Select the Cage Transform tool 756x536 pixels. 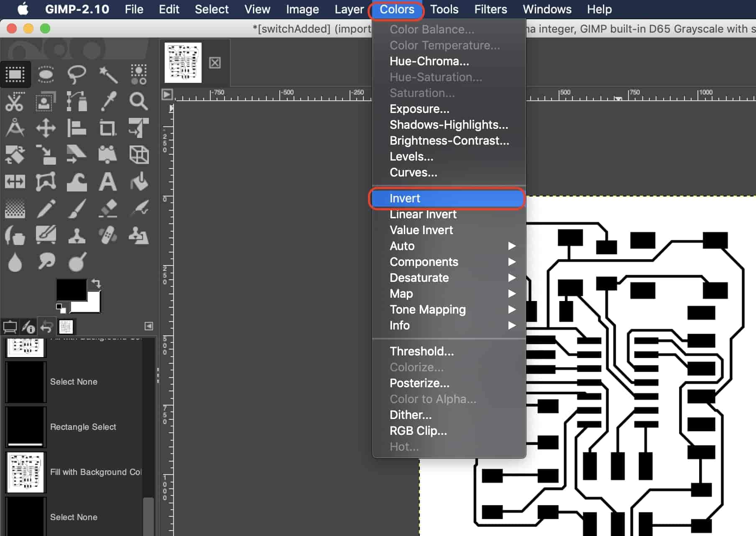pyautogui.click(x=46, y=181)
